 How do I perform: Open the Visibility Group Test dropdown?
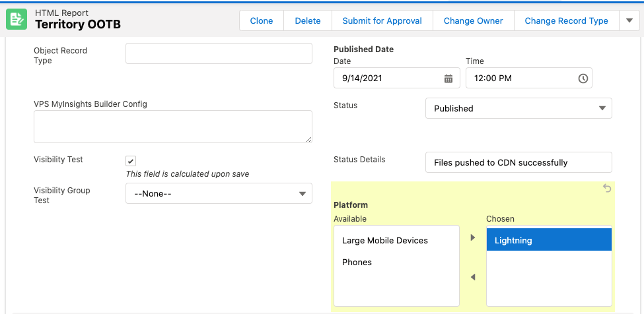pyautogui.click(x=219, y=194)
